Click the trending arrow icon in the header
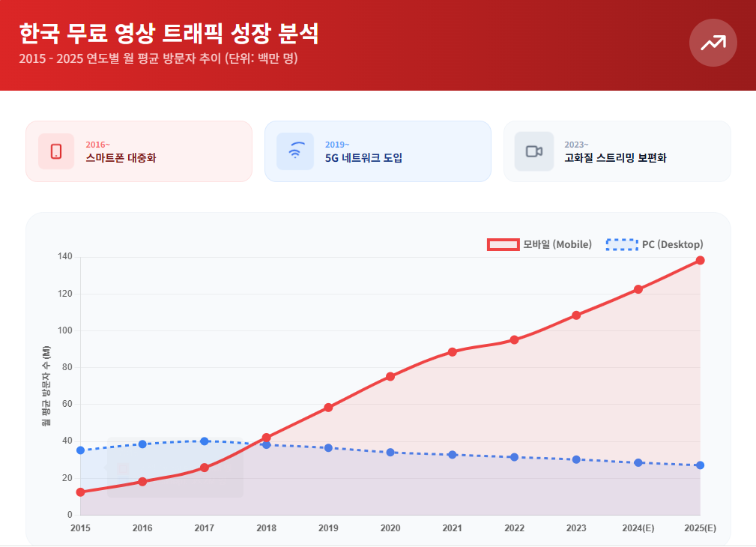Image resolution: width=756 pixels, height=547 pixels. 713,43
